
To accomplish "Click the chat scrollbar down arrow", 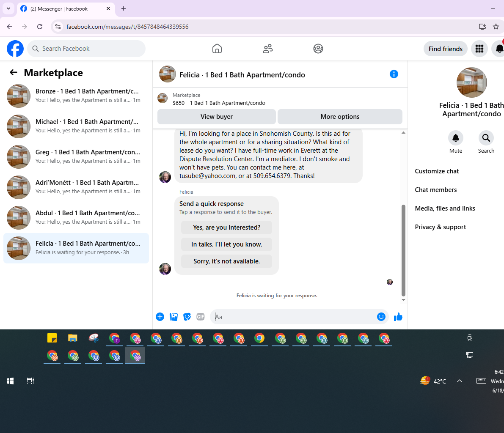I will 403,300.
